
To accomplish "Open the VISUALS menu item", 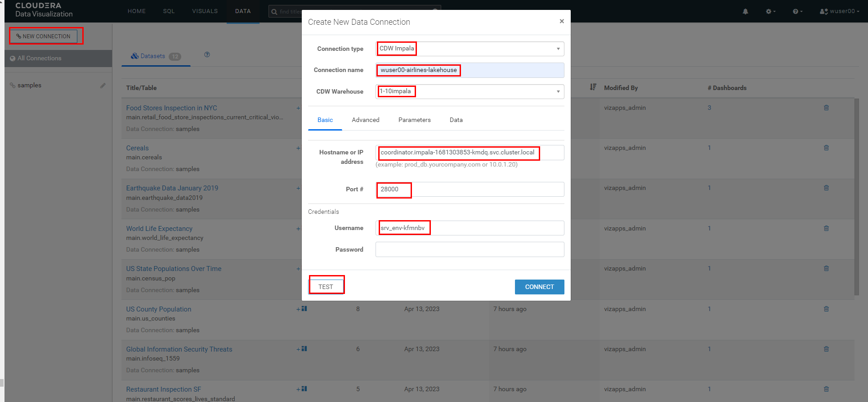I will pos(205,11).
